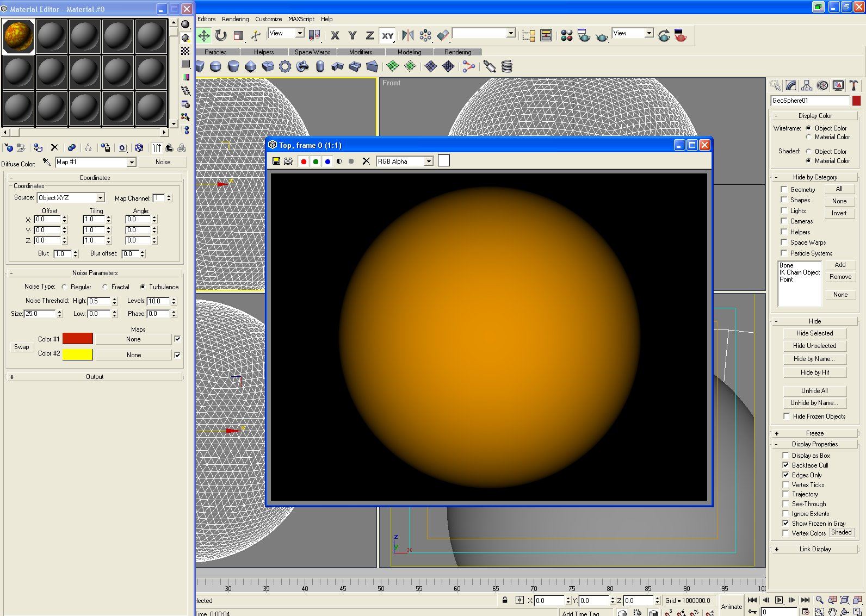Open named selection sets dropdown

511,33
